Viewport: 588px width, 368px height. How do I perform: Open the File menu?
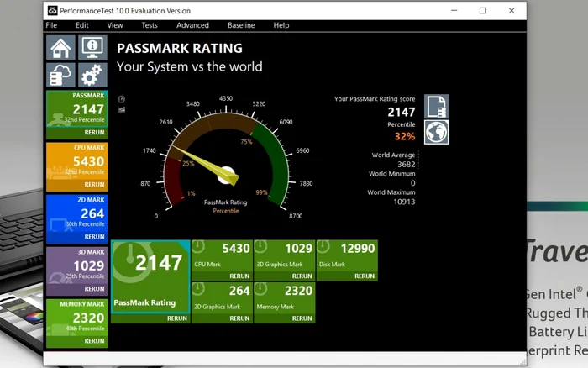[51, 25]
